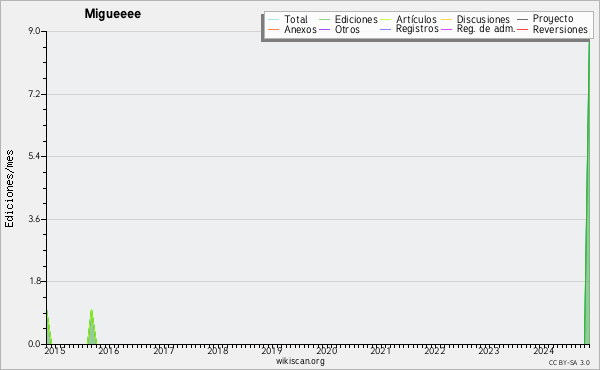600x370 pixels.
Task: Click the Discusiones legend entry
Action: (x=476, y=19)
